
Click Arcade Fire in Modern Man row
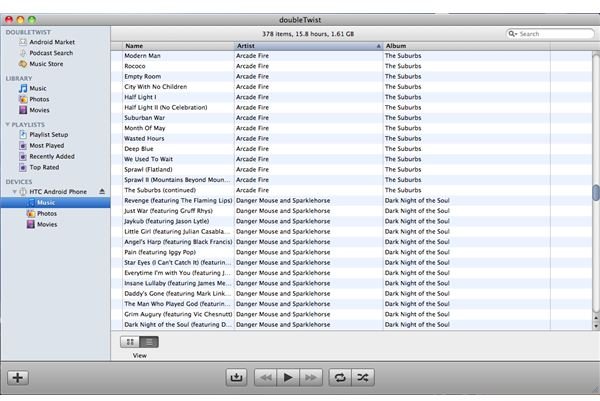(252, 56)
